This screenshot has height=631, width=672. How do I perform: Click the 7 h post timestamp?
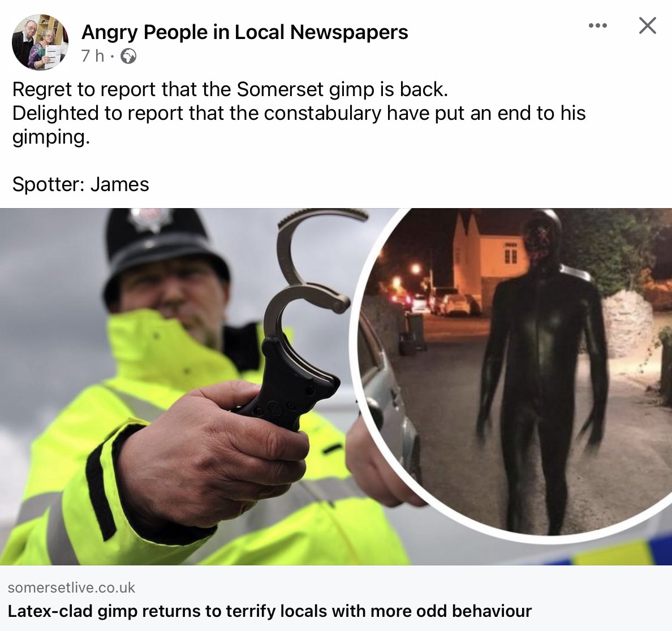[93, 55]
